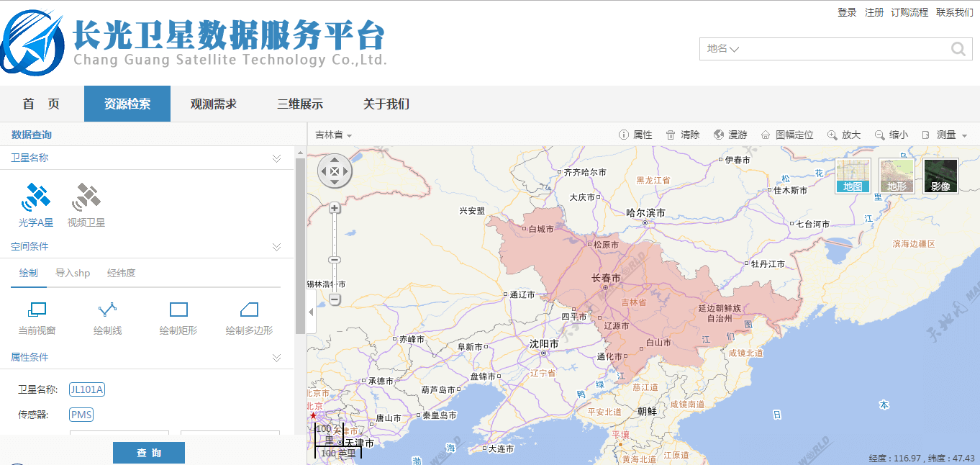Viewport: 980px width, 465px height.
Task: Collapse the 空间条件 section
Action: (276, 247)
